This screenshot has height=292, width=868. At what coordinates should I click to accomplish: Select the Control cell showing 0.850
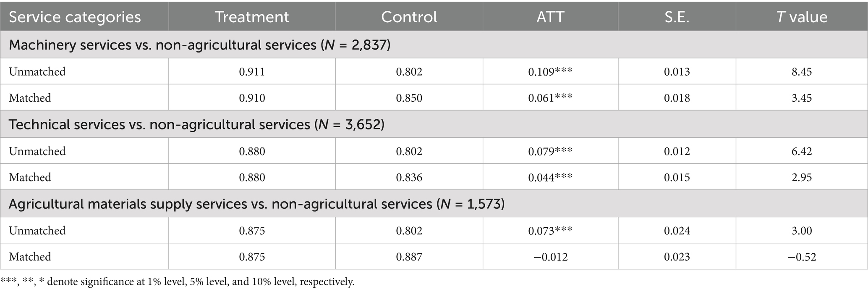point(409,98)
